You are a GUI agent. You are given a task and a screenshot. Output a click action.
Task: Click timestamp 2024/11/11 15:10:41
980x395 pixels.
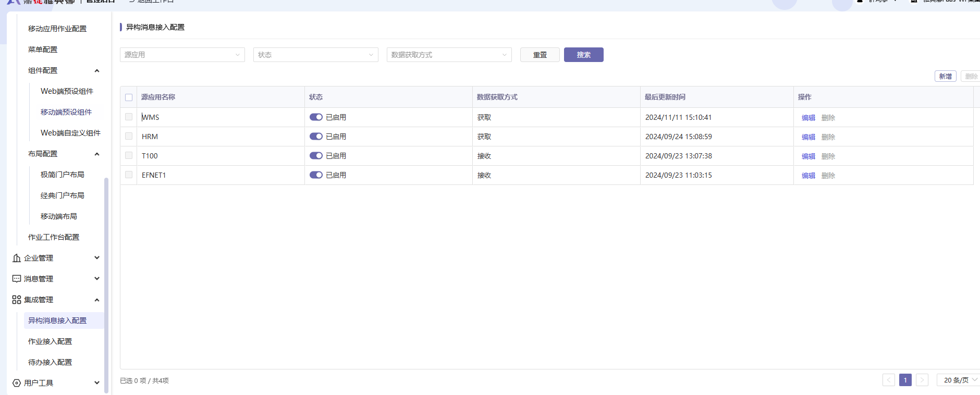click(x=678, y=117)
